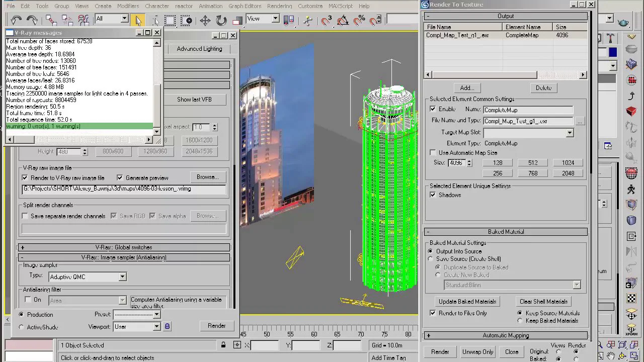Image resolution: width=644 pixels, height=362 pixels.
Task: Click the Redo arrow in the main toolbar
Action: click(32, 20)
